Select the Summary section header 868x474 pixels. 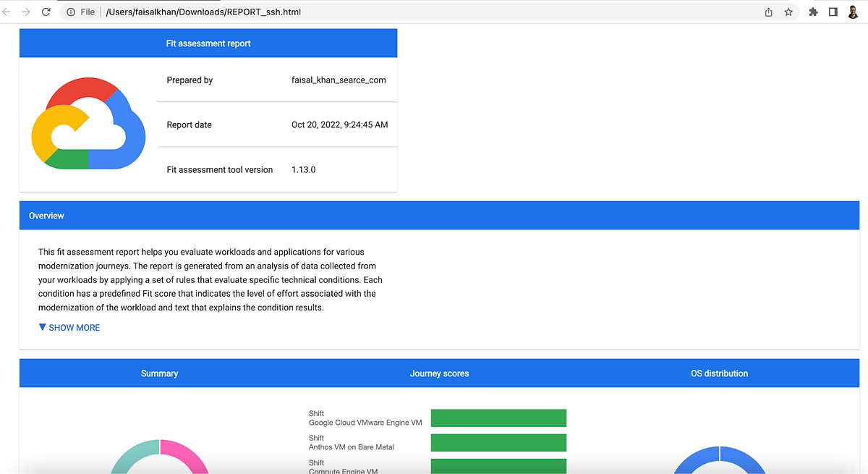pyautogui.click(x=159, y=373)
